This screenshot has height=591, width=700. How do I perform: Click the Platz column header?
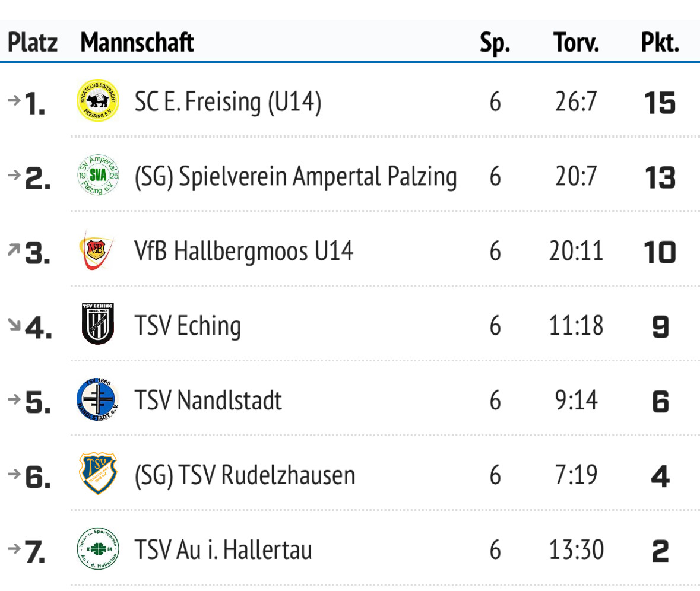point(33,42)
